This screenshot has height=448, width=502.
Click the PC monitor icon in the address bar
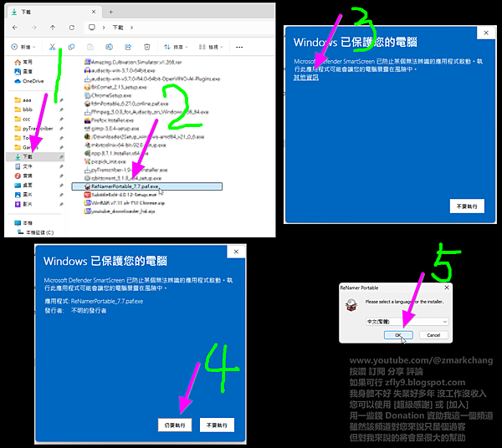(92, 28)
